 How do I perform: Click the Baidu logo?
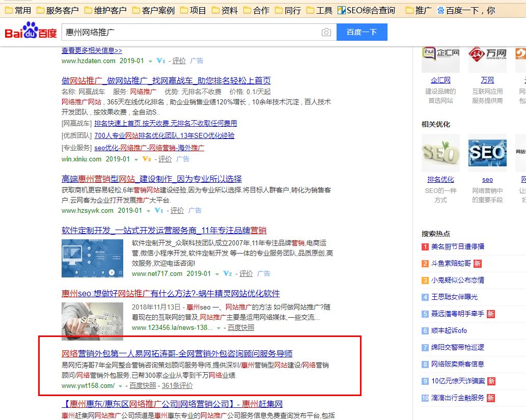pyautogui.click(x=31, y=31)
